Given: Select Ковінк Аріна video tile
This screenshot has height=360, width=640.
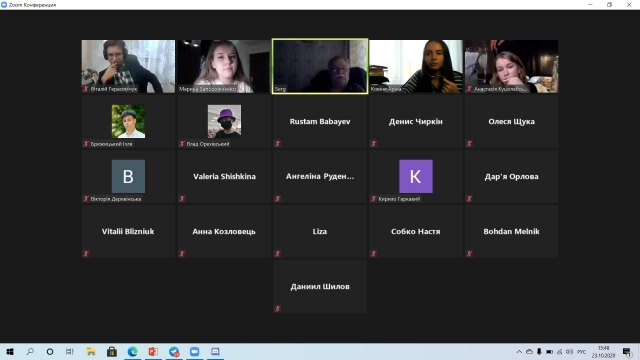Looking at the screenshot, I should pos(416,66).
